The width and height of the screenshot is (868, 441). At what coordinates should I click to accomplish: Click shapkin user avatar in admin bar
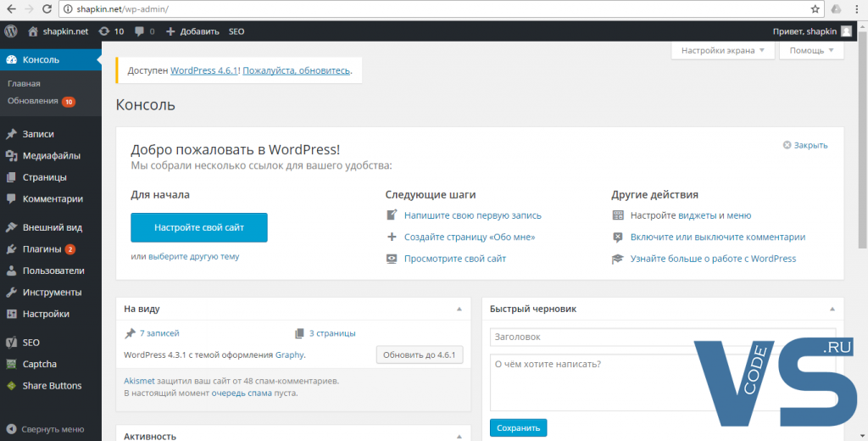[846, 31]
